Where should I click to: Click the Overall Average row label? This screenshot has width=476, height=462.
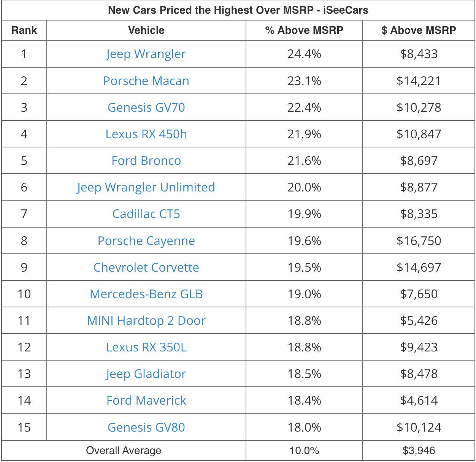click(x=124, y=451)
